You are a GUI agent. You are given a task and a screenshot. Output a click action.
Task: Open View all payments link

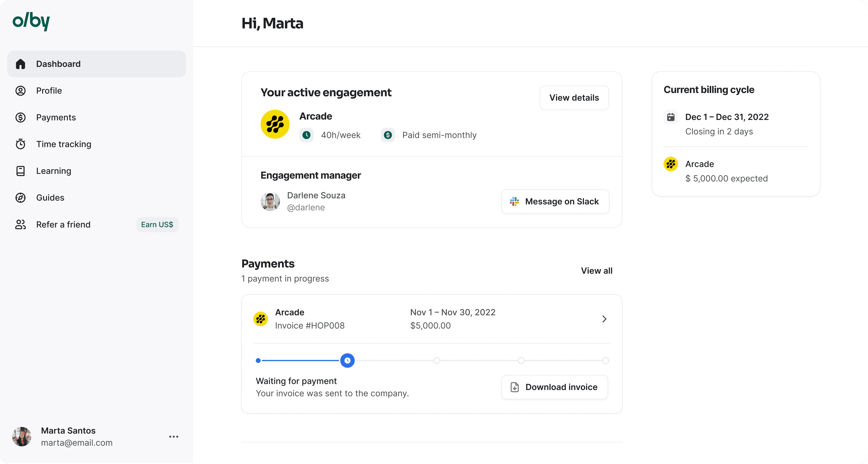(x=597, y=270)
